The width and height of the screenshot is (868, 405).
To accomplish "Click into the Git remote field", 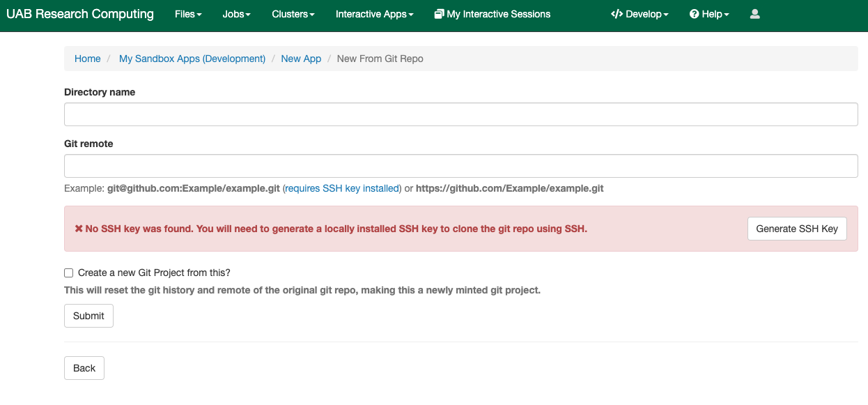I will (x=460, y=166).
